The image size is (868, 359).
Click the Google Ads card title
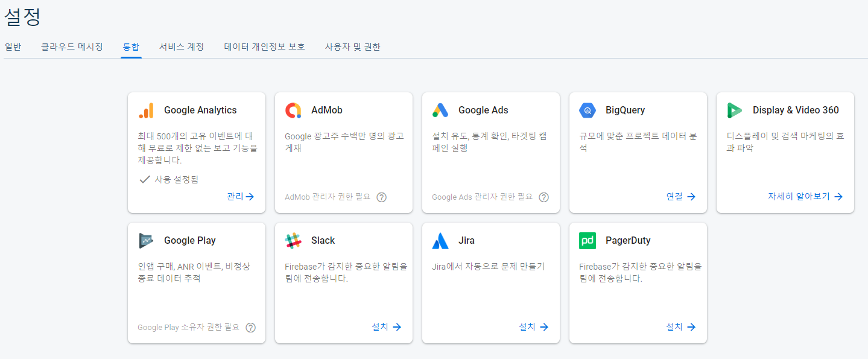(483, 110)
